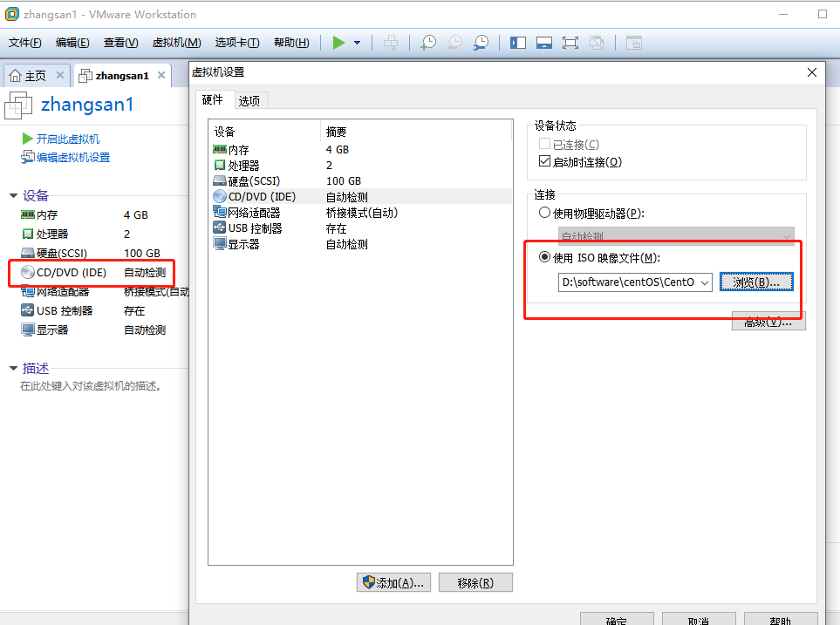The height and width of the screenshot is (625, 840).
Task: Open the 帮助(H) menu
Action: point(291,43)
